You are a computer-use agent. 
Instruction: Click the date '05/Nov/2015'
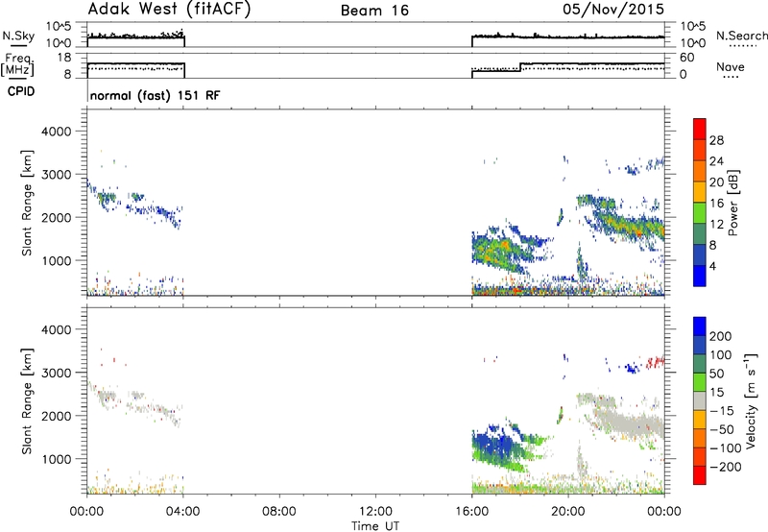pyautogui.click(x=613, y=9)
